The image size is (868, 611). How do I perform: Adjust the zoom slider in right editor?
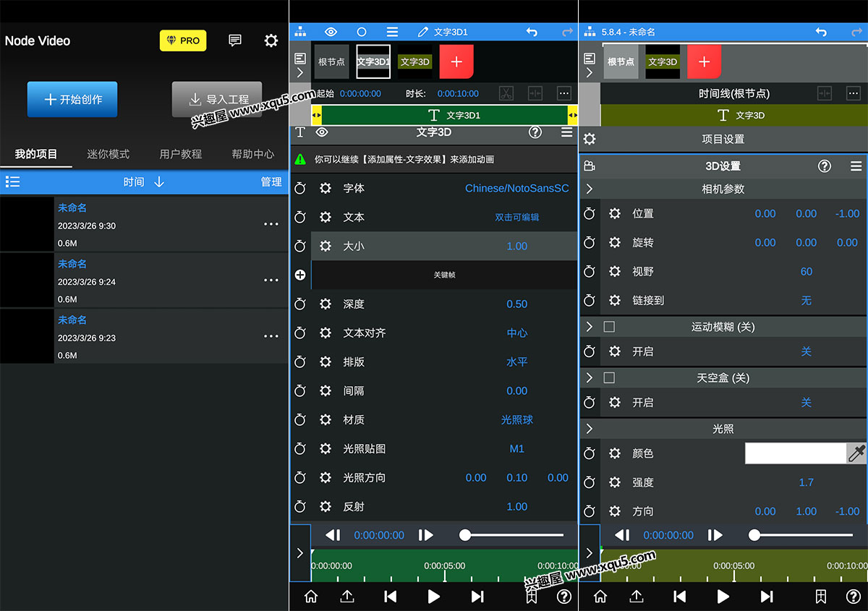pos(801,535)
